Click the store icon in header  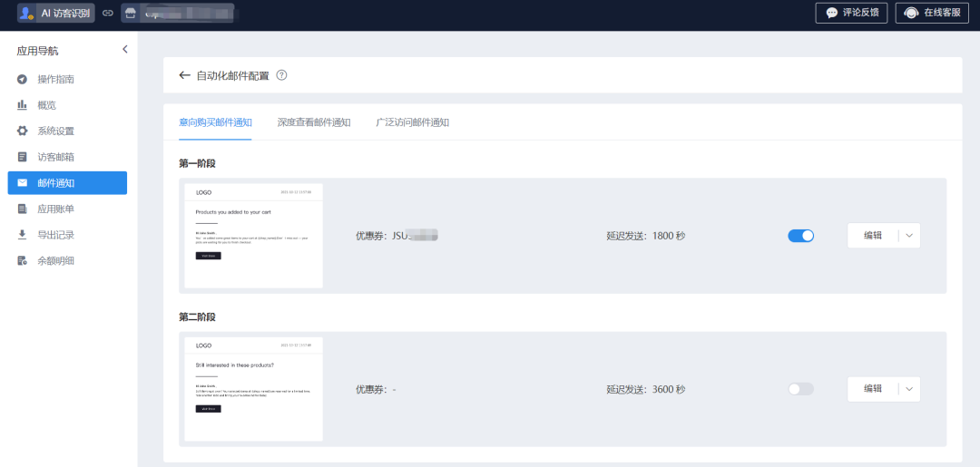click(x=130, y=13)
